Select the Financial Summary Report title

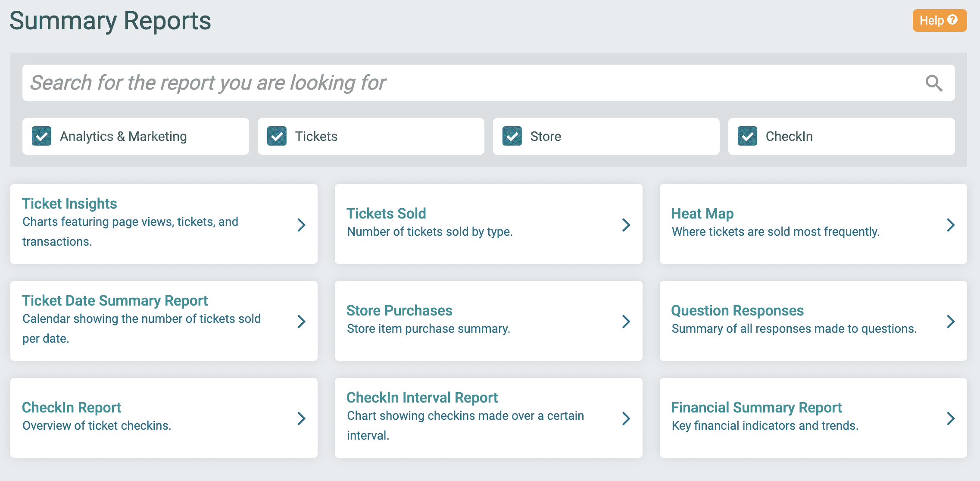coord(756,407)
